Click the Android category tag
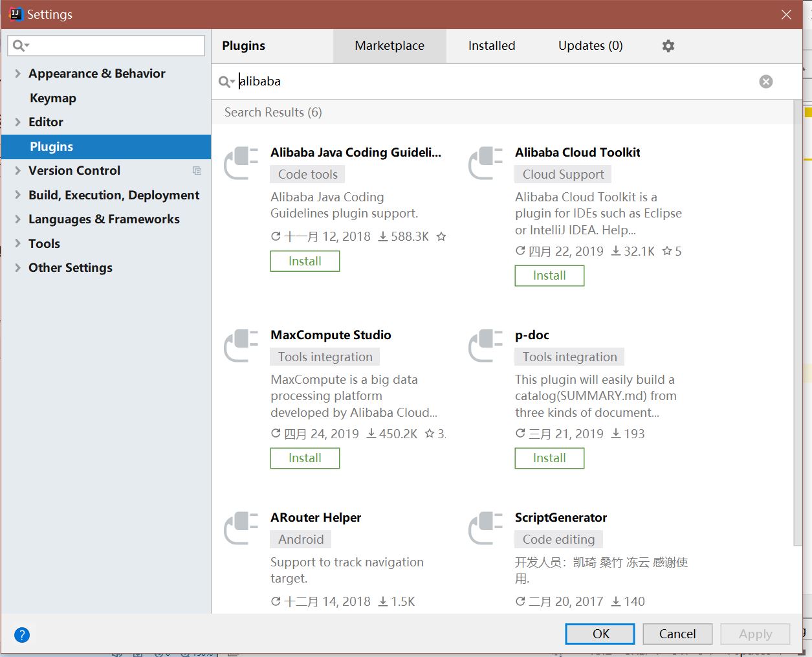Image resolution: width=812 pixels, height=657 pixels. click(301, 540)
